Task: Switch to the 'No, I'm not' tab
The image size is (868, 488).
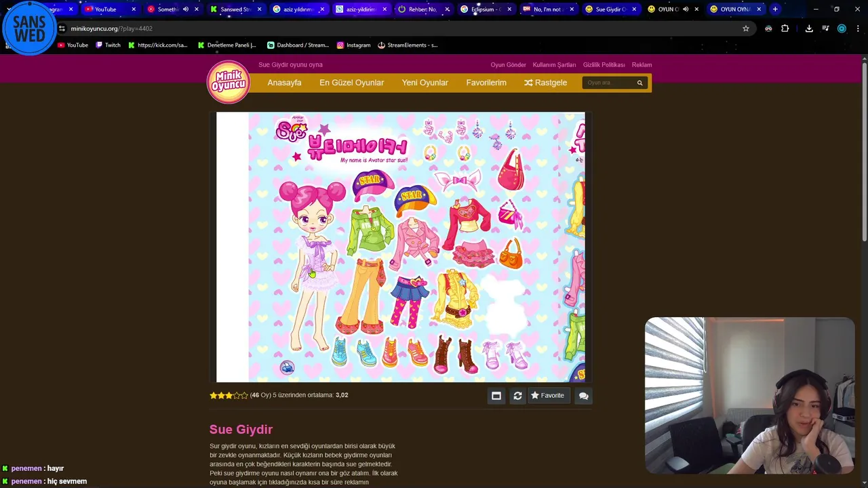Action: pyautogui.click(x=548, y=9)
